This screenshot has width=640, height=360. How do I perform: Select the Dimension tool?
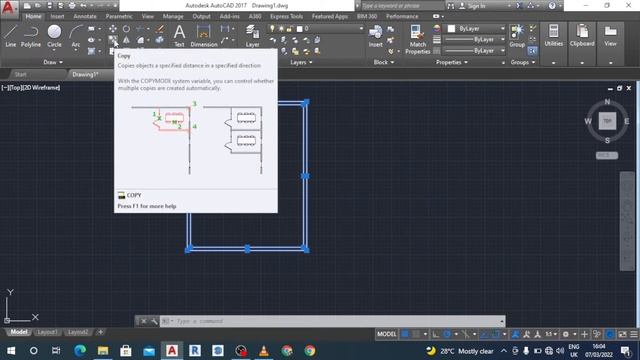[x=204, y=36]
